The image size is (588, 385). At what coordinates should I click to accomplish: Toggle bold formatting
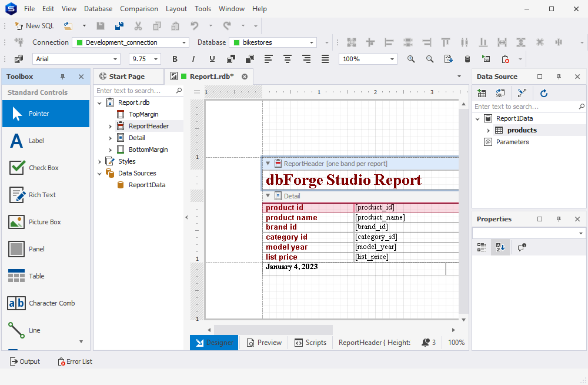175,59
